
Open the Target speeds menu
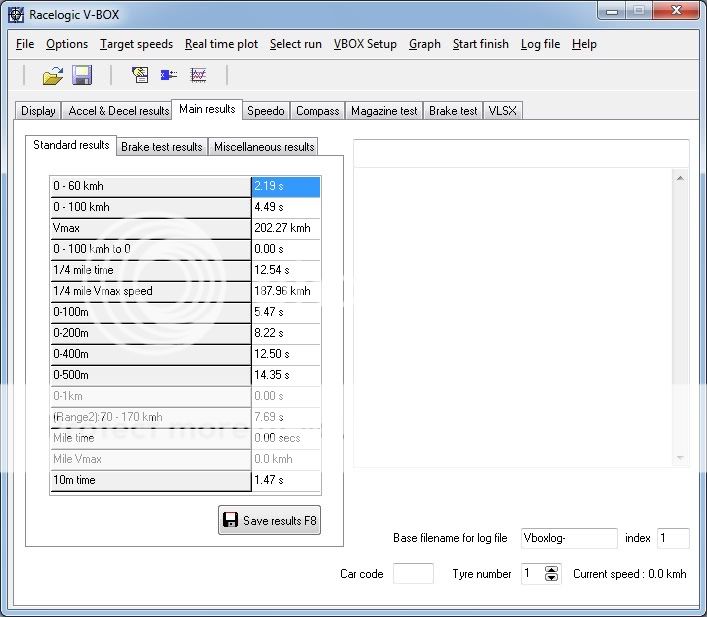coord(136,44)
